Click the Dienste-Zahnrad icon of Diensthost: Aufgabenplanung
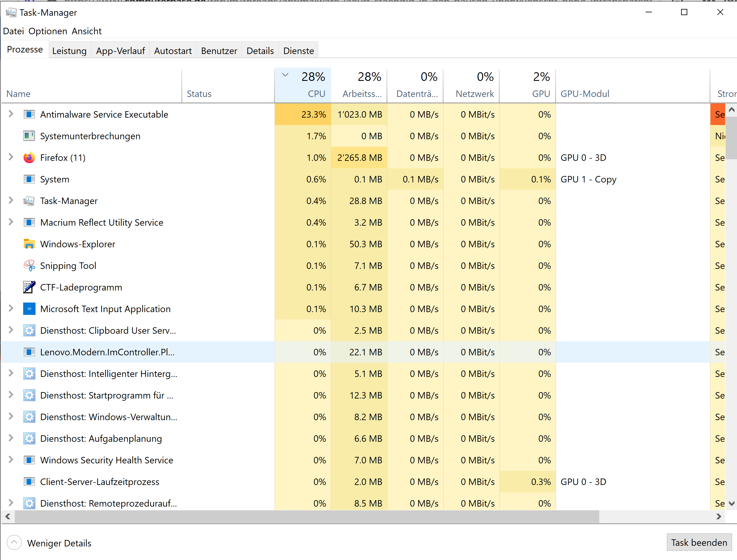 (x=29, y=438)
